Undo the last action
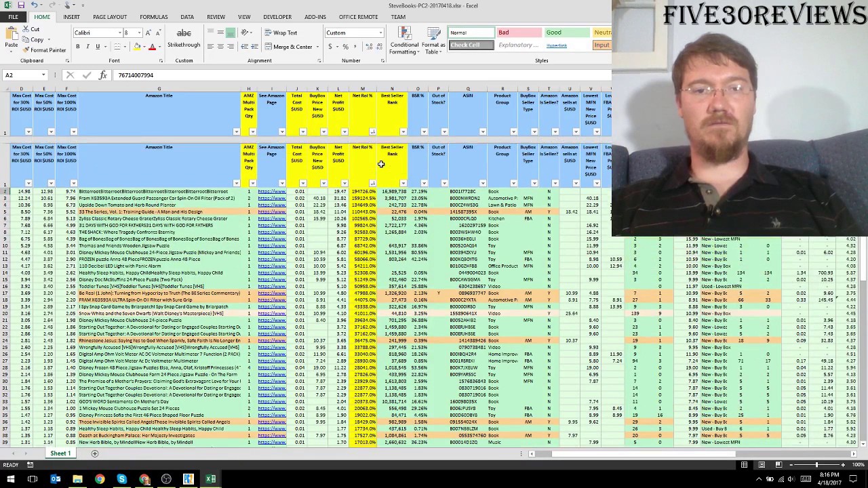Screen dimensions: 868x488 [x=35, y=5]
